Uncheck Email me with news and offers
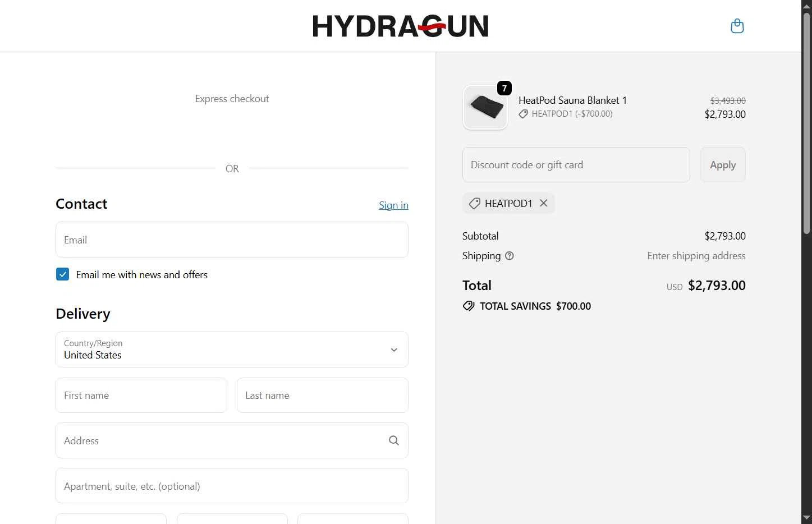This screenshot has height=524, width=812. click(x=62, y=274)
